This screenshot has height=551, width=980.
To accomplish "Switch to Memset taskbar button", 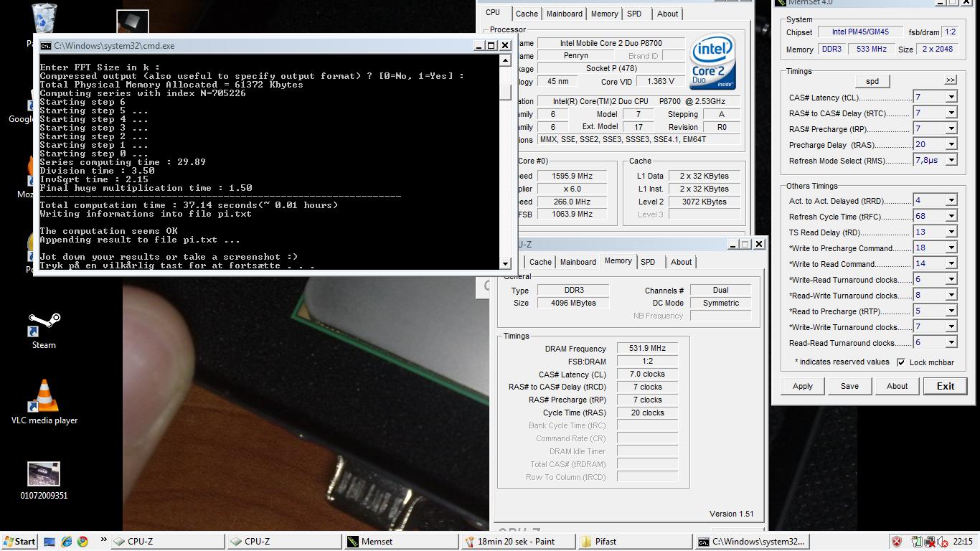I will pyautogui.click(x=400, y=542).
